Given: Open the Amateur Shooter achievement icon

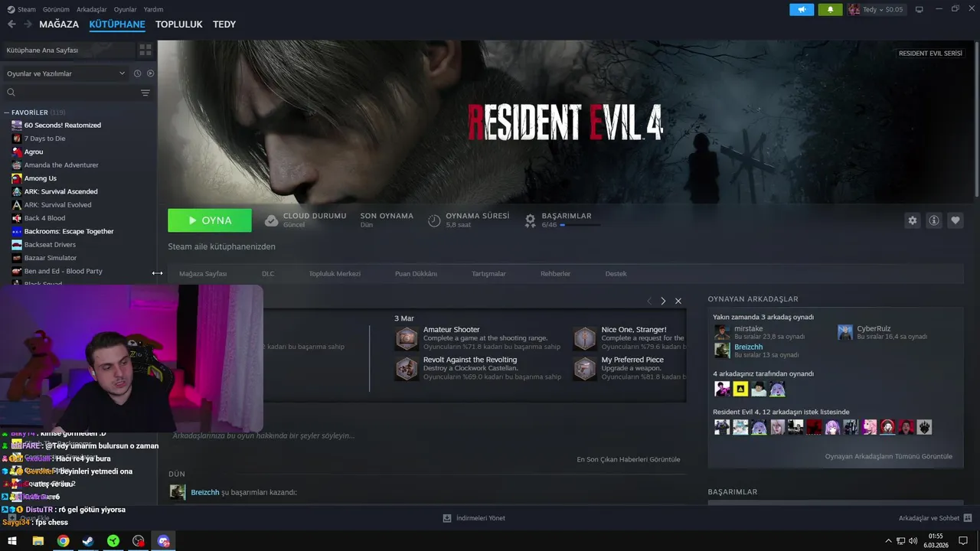Looking at the screenshot, I should pyautogui.click(x=407, y=338).
